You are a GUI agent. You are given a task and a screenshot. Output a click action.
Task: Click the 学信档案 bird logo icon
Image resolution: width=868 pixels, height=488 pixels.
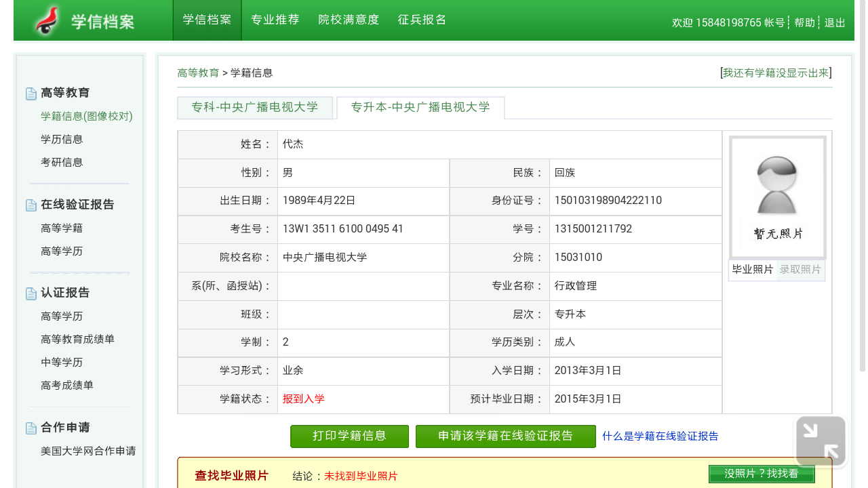tap(47, 20)
